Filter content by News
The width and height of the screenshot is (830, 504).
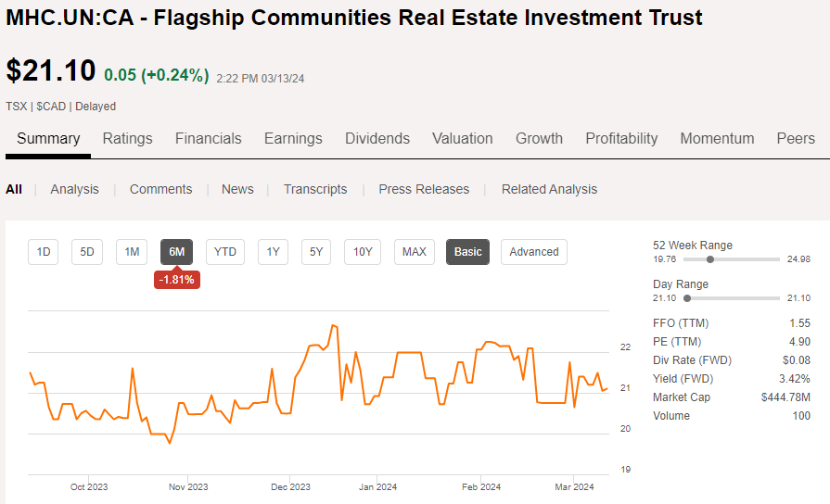coord(237,189)
